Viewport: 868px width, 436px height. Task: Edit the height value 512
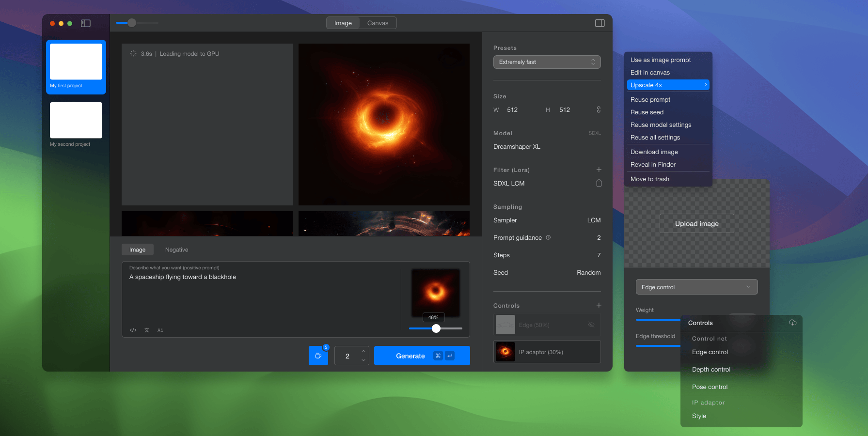pos(565,110)
